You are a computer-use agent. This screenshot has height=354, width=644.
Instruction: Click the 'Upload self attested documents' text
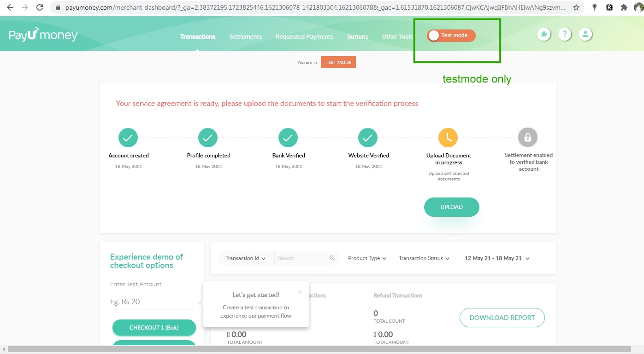pos(448,176)
